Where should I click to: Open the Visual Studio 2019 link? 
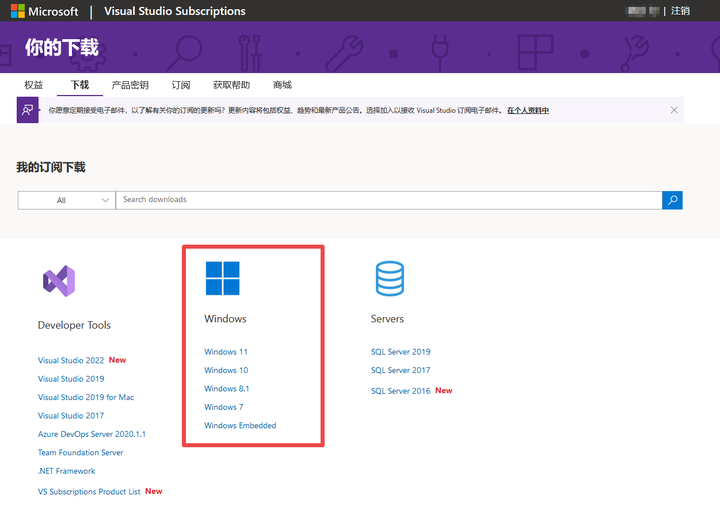(x=71, y=379)
